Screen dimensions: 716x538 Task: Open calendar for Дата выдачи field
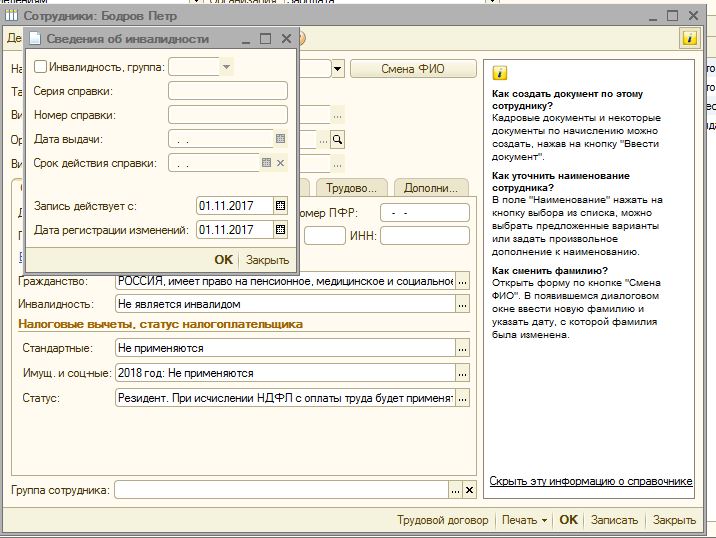pos(280,139)
